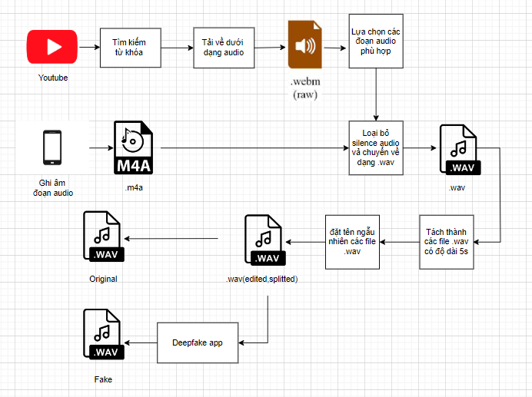The width and height of the screenshot is (532, 397).
Task: Select the YouTube logo icon
Action: (x=52, y=47)
